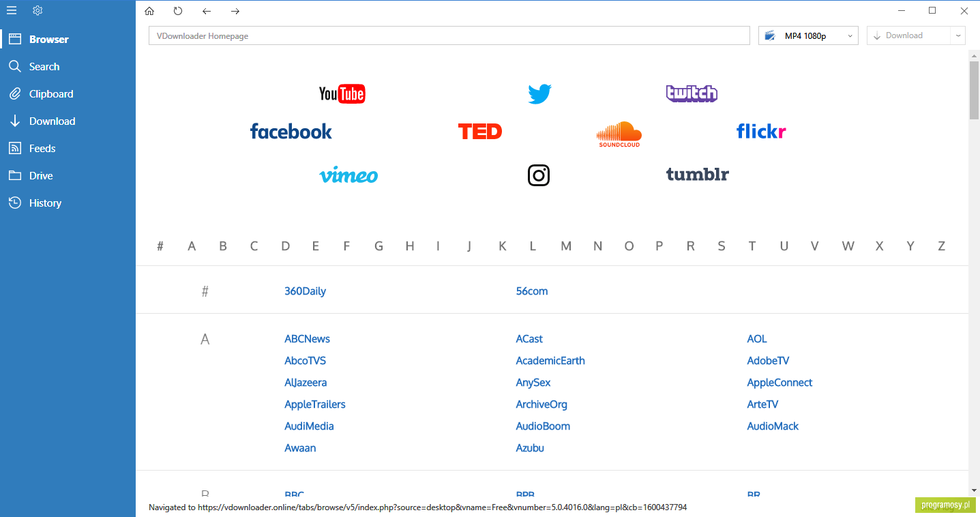
Task: Open the 360Daily link
Action: click(x=305, y=291)
